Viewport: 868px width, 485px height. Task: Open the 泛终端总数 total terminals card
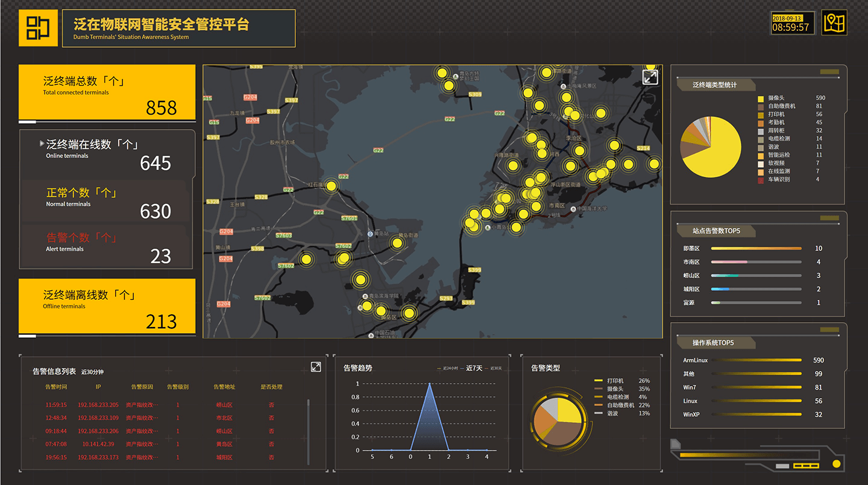tap(107, 92)
